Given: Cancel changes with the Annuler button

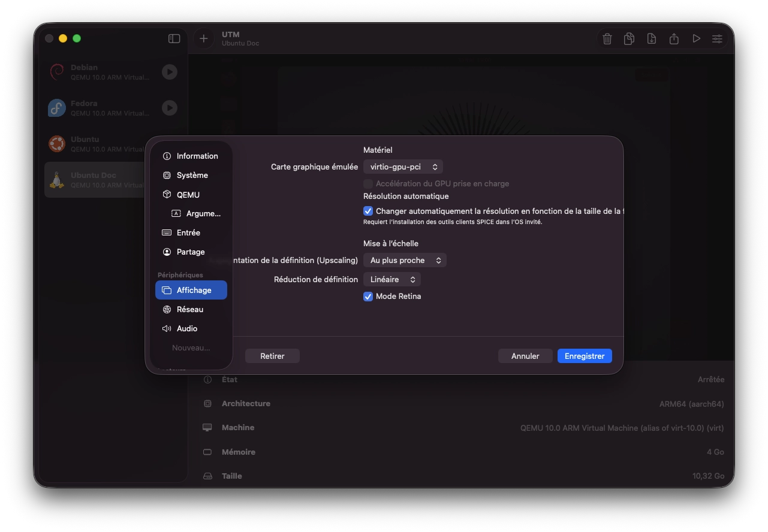Looking at the screenshot, I should (x=525, y=356).
